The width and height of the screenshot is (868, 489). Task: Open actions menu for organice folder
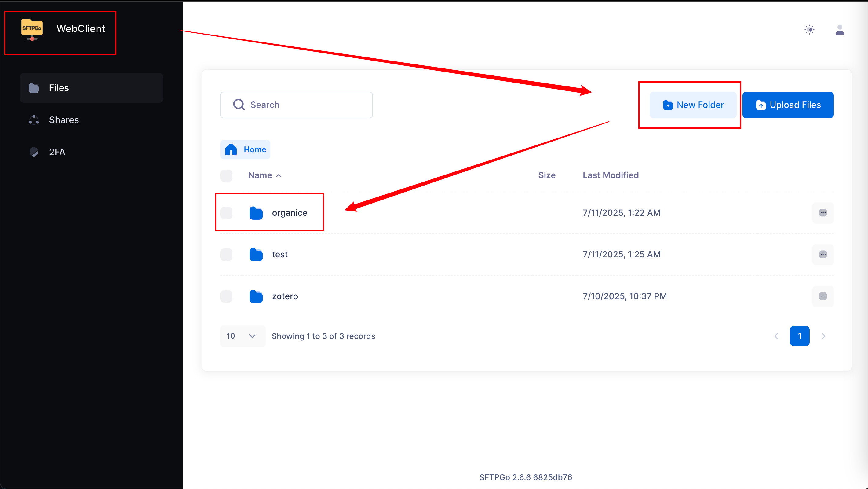coord(823,213)
